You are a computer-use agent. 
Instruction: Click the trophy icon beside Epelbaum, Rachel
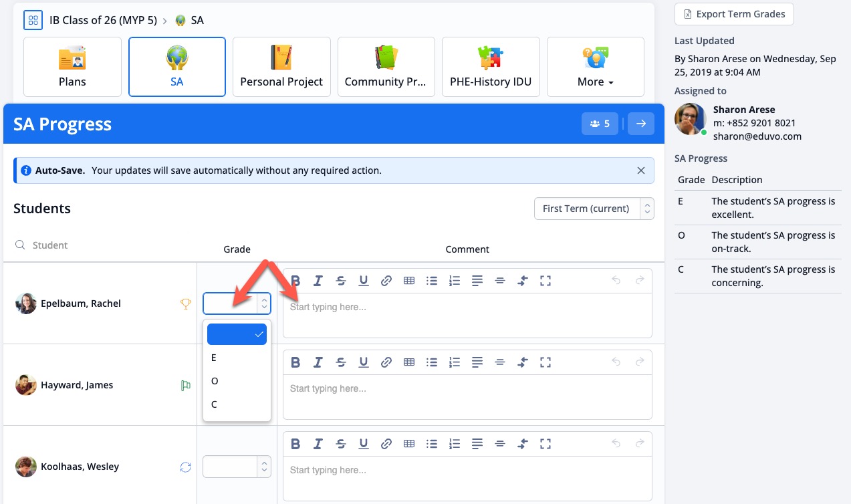(x=186, y=304)
